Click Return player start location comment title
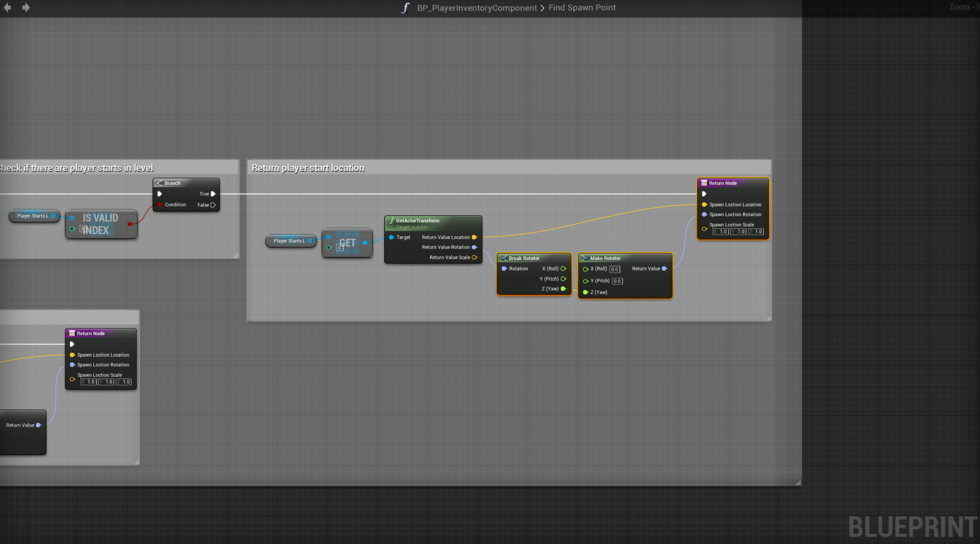Image resolution: width=980 pixels, height=544 pixels. click(308, 168)
